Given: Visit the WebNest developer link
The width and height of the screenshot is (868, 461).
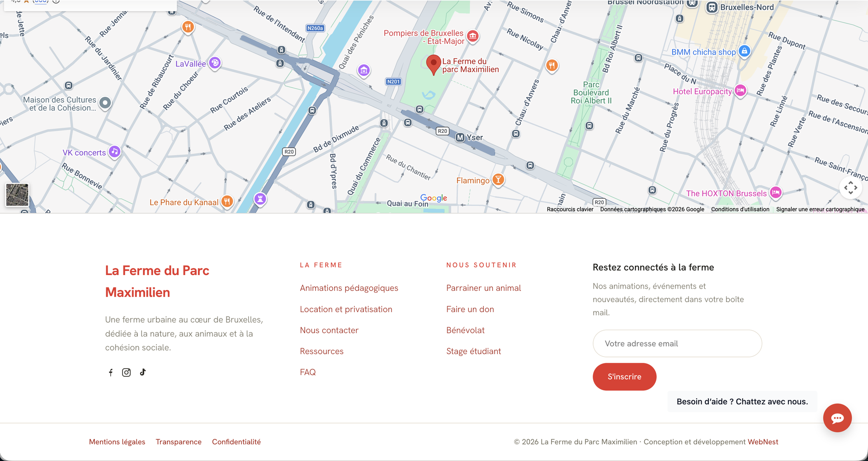Looking at the screenshot, I should point(763,442).
